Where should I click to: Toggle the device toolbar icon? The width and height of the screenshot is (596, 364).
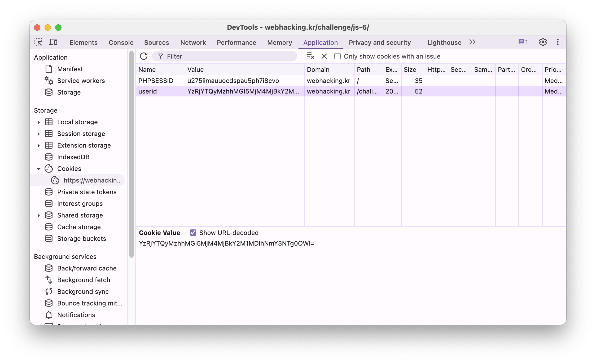(53, 42)
